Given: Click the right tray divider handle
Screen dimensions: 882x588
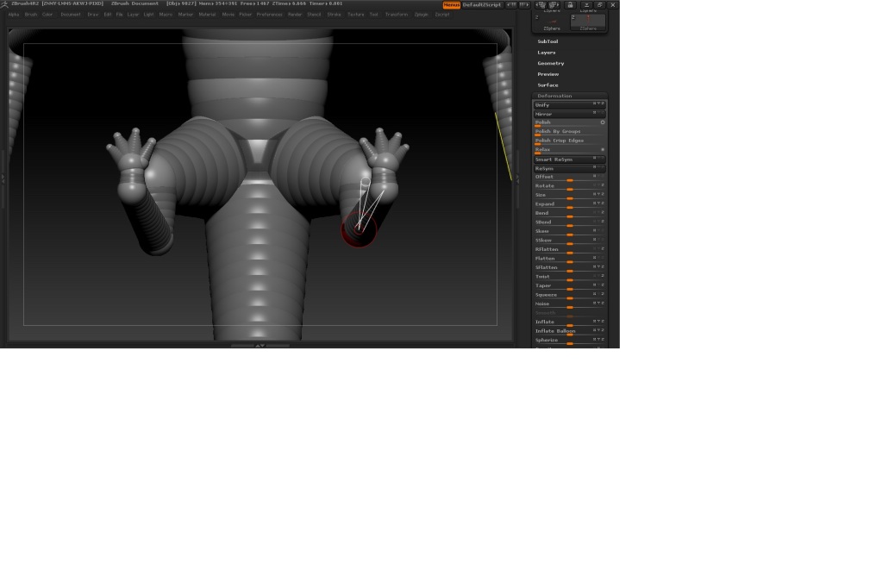Looking at the screenshot, I should click(517, 178).
